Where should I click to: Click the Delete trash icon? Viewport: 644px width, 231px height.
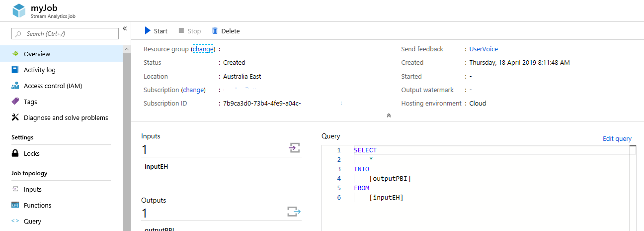[x=215, y=31]
